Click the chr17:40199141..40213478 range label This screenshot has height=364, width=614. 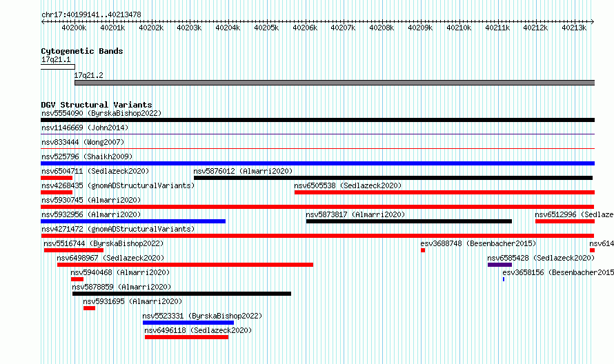[91, 14]
